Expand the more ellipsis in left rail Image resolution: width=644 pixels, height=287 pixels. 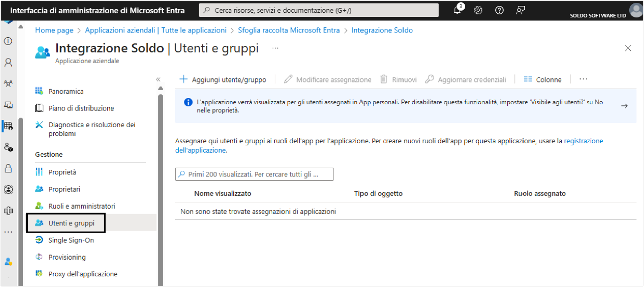pos(8,232)
